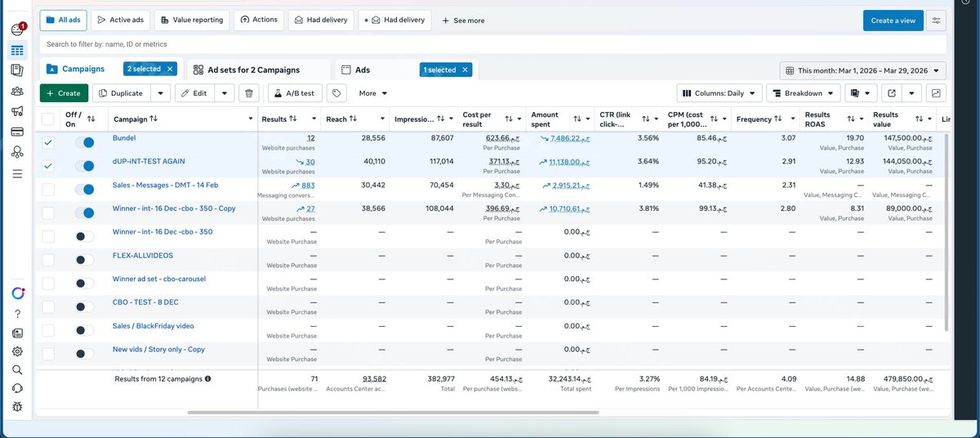Check the Winner ad set - cbo-carousel checkbox
Viewport: 980px width, 438px height.
(x=48, y=284)
